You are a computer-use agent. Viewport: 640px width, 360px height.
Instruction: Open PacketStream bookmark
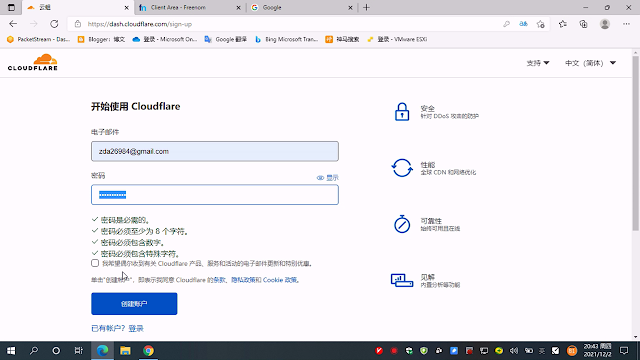pos(39,40)
